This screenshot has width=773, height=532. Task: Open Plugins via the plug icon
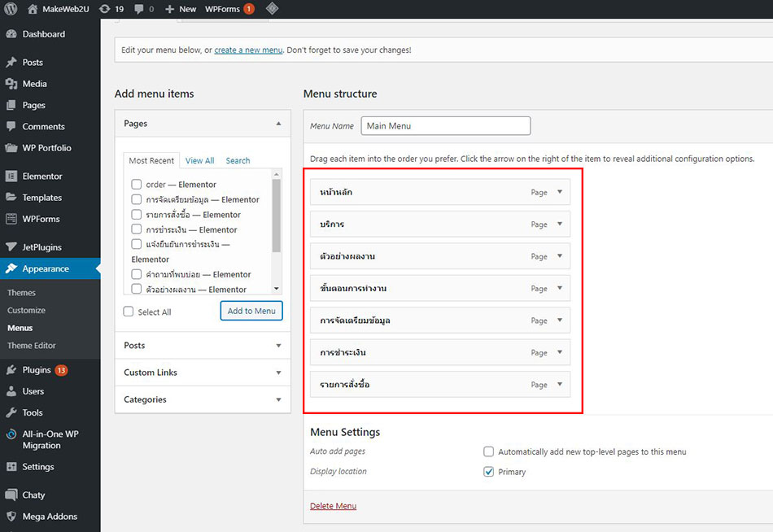coord(11,370)
